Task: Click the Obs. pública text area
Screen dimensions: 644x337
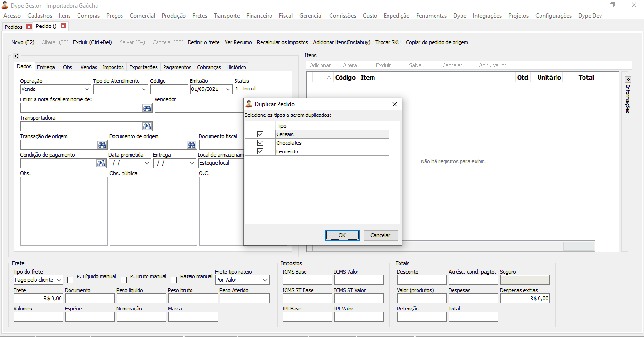Action: 153,211
